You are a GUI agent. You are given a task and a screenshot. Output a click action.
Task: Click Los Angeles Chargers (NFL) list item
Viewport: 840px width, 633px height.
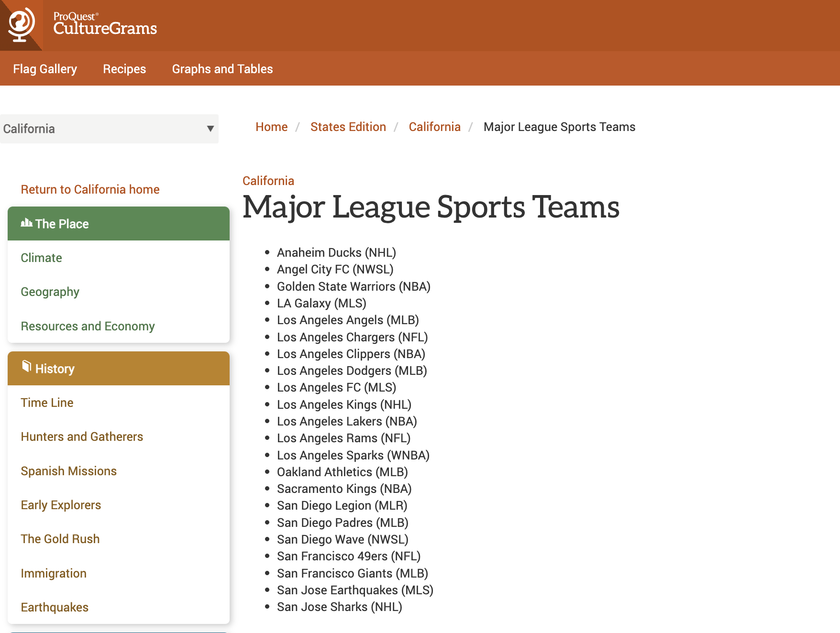click(x=353, y=337)
